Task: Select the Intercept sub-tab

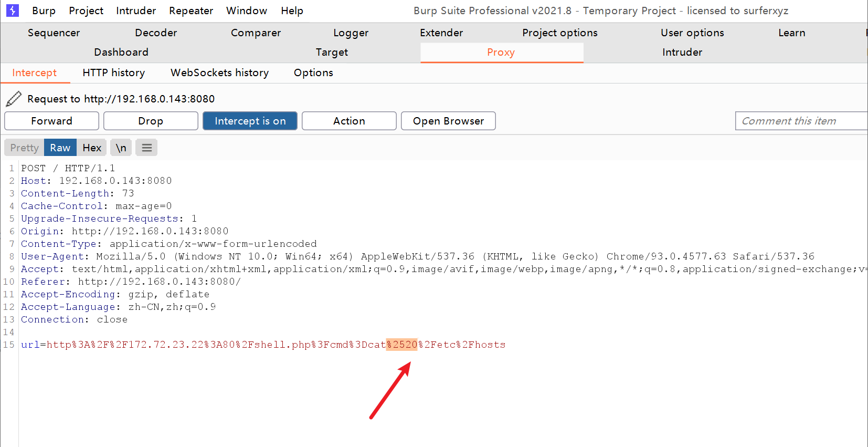Action: tap(35, 72)
